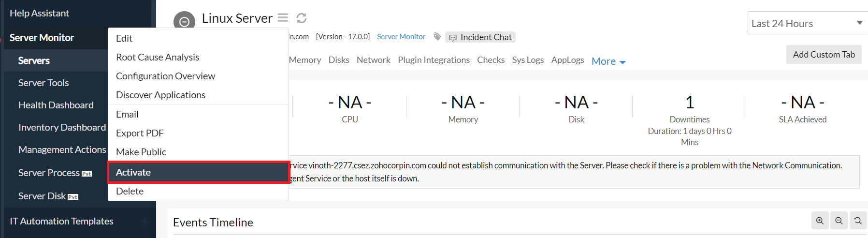Open the Last 24 Hours time dropdown
Screen dimensions: 868x238
[x=807, y=23]
